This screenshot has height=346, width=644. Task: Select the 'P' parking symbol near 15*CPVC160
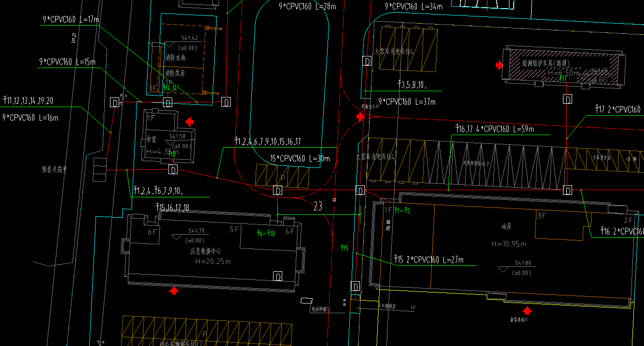[282, 177]
